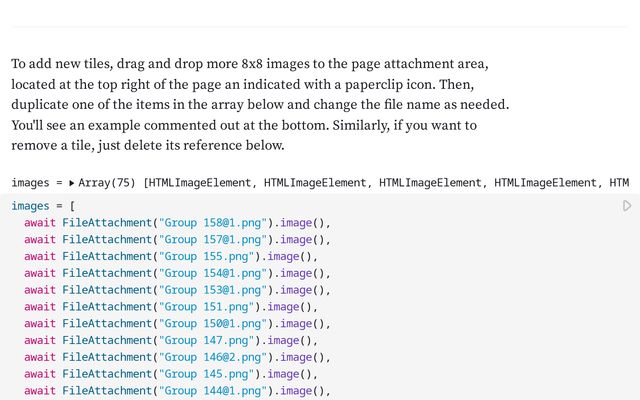Click the "Group 150@1.png" file name string
The width and height of the screenshot is (640, 400).
click(x=213, y=323)
